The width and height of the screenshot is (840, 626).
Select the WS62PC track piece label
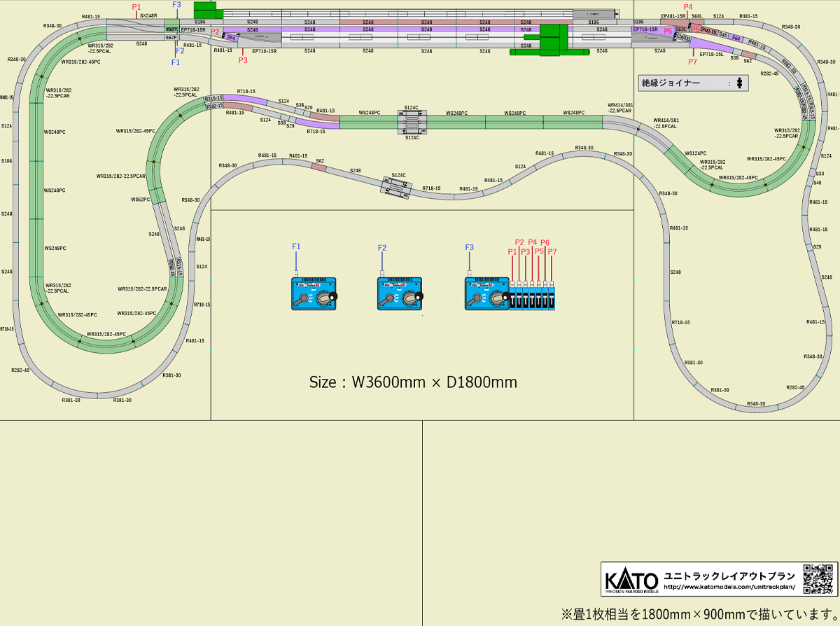point(141,200)
